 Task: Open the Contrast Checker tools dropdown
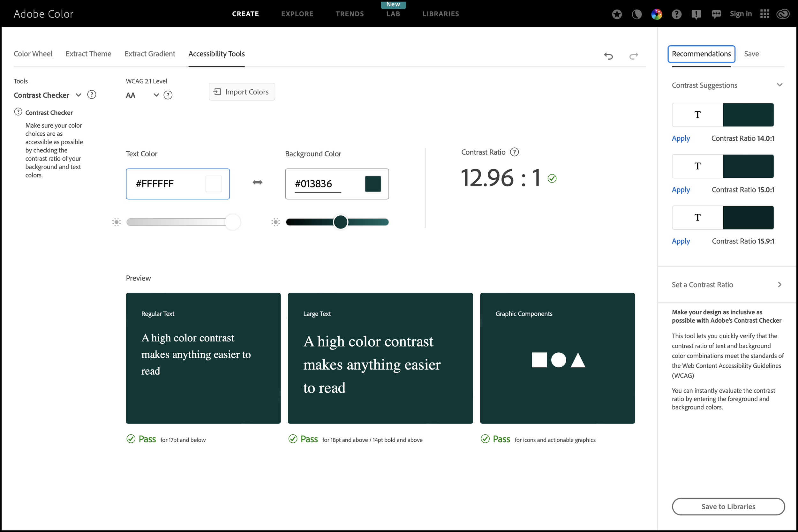pyautogui.click(x=79, y=95)
